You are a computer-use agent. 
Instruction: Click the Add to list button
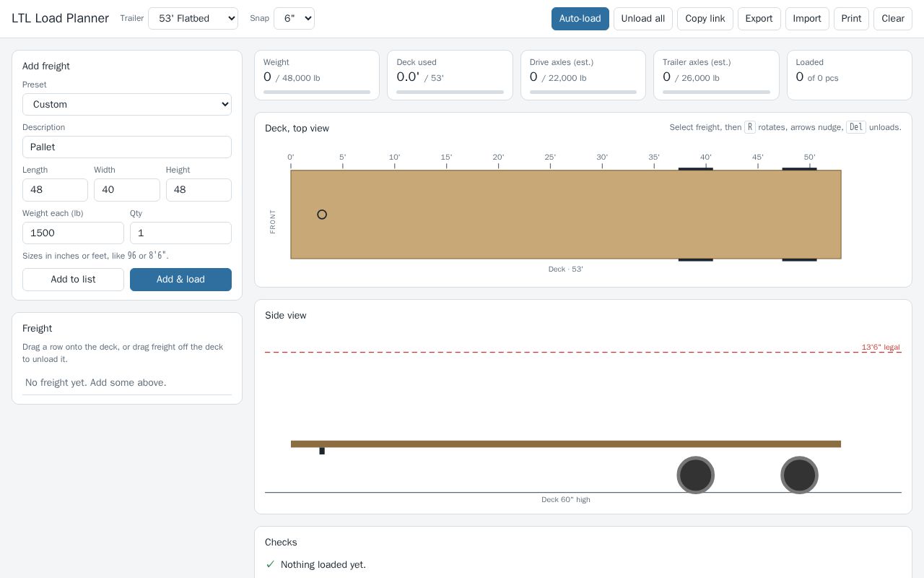(x=73, y=280)
